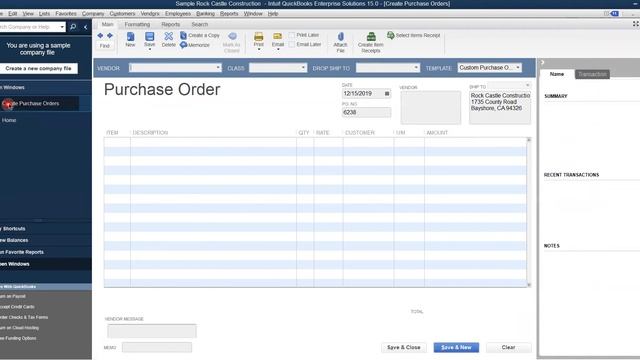Switch to the Search tab

(200, 24)
